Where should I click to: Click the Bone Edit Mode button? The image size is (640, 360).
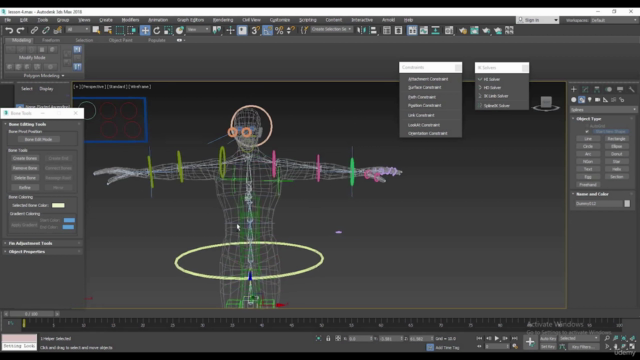(38, 140)
